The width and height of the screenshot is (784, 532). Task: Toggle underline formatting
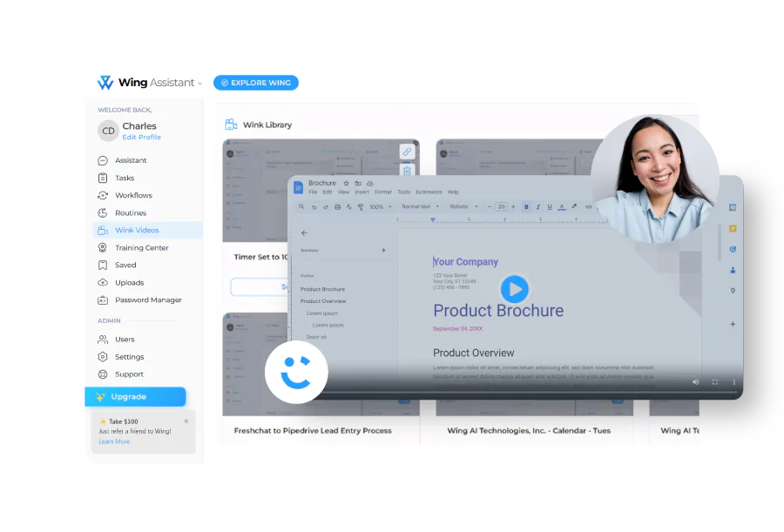(550, 206)
